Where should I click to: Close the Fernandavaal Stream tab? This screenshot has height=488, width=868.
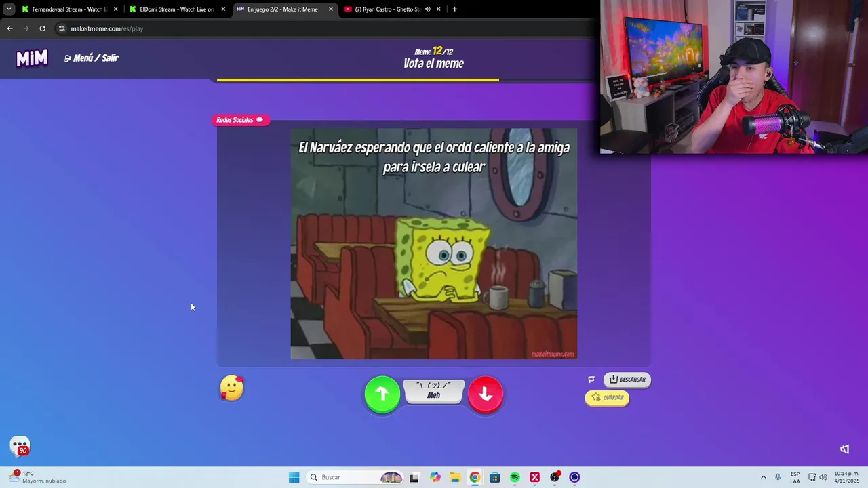pyautogui.click(x=115, y=9)
